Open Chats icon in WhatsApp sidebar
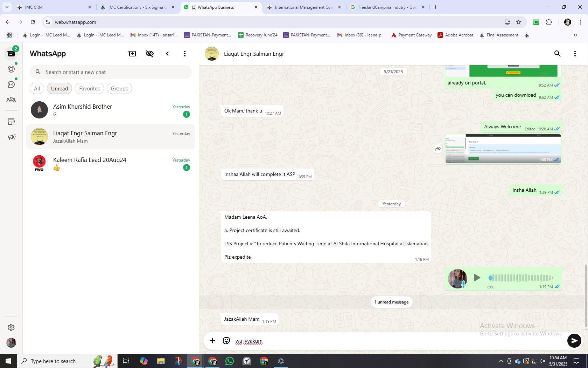The image size is (588, 368). [11, 54]
